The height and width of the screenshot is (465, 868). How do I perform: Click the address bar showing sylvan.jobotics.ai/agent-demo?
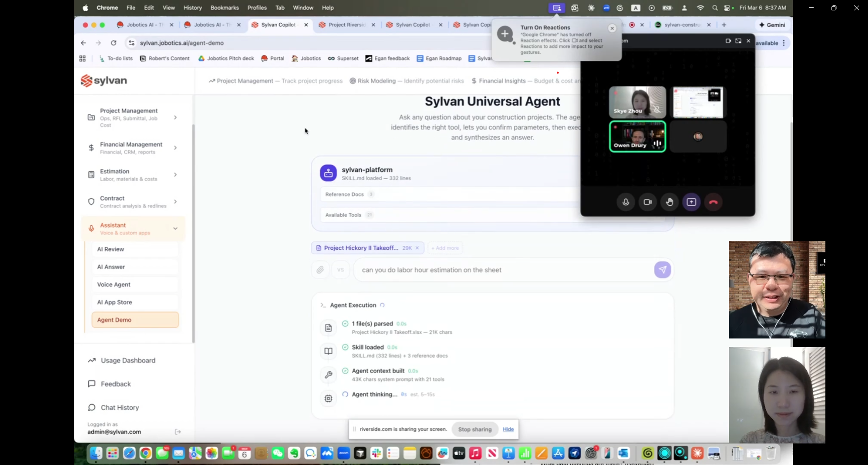point(306,43)
